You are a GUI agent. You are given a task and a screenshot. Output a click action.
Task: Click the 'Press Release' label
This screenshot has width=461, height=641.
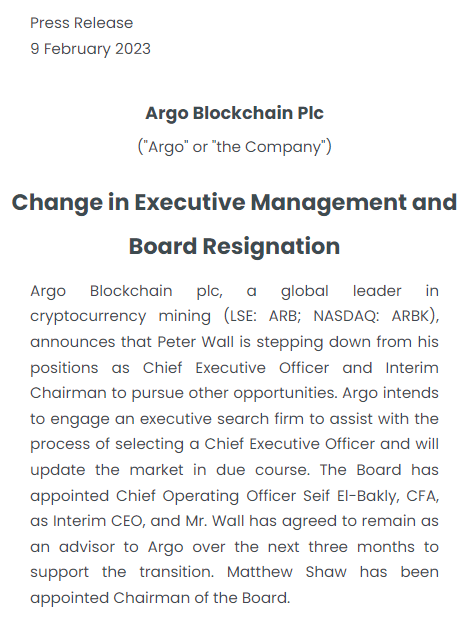pos(82,23)
